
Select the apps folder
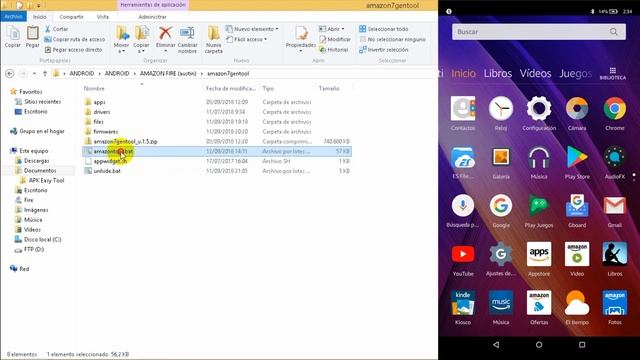pyautogui.click(x=99, y=102)
